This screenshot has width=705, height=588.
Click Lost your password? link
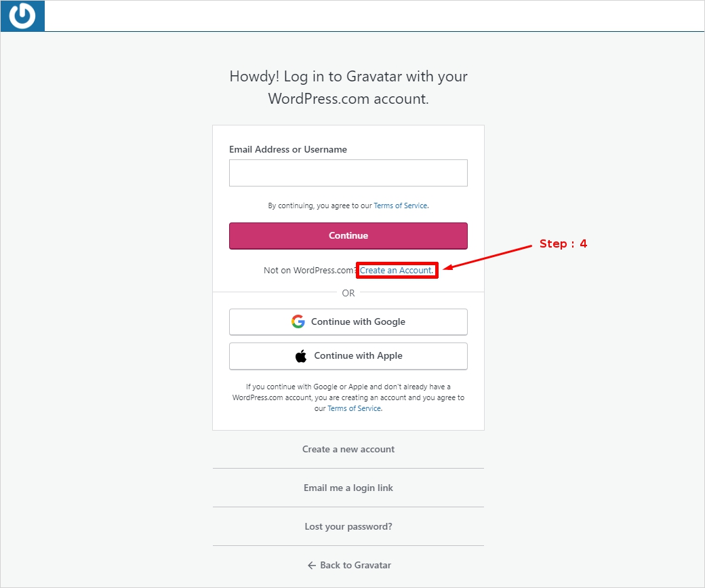[x=348, y=526]
